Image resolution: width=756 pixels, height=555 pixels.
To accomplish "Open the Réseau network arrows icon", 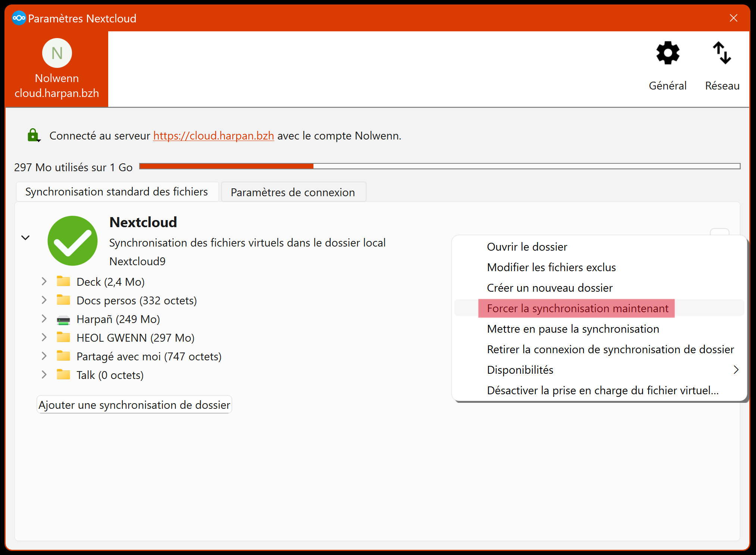I will (722, 53).
